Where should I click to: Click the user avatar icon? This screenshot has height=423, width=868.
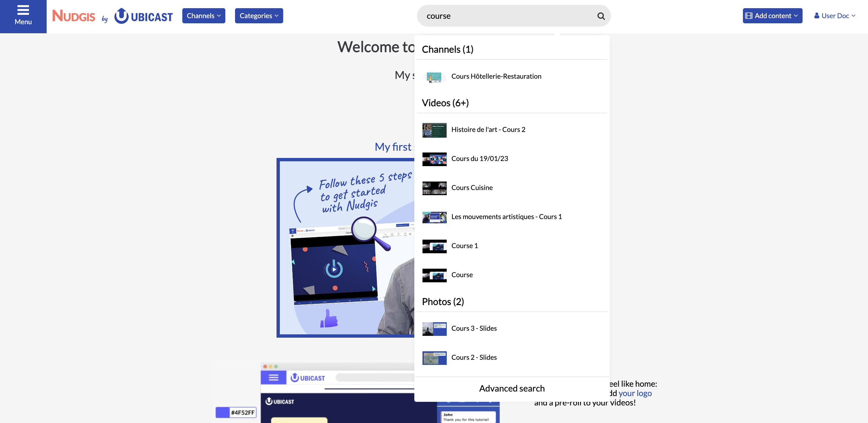pos(817,16)
